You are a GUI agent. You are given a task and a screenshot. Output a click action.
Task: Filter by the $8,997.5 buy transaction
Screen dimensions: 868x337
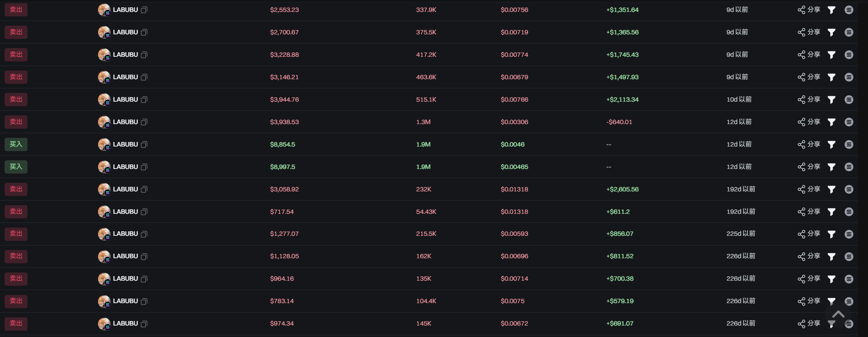click(831, 167)
